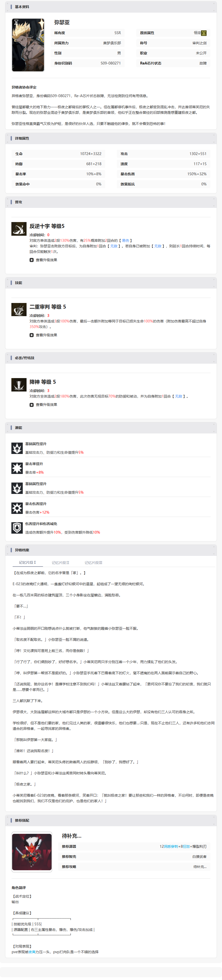
Task: Select the 记忆片段Ⅰ tab
Action: [x=27, y=562]
